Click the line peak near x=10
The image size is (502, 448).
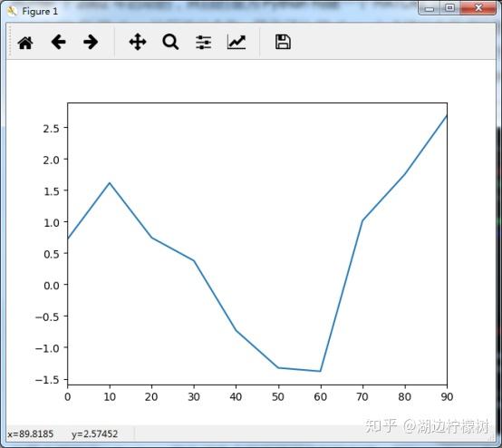coord(110,183)
